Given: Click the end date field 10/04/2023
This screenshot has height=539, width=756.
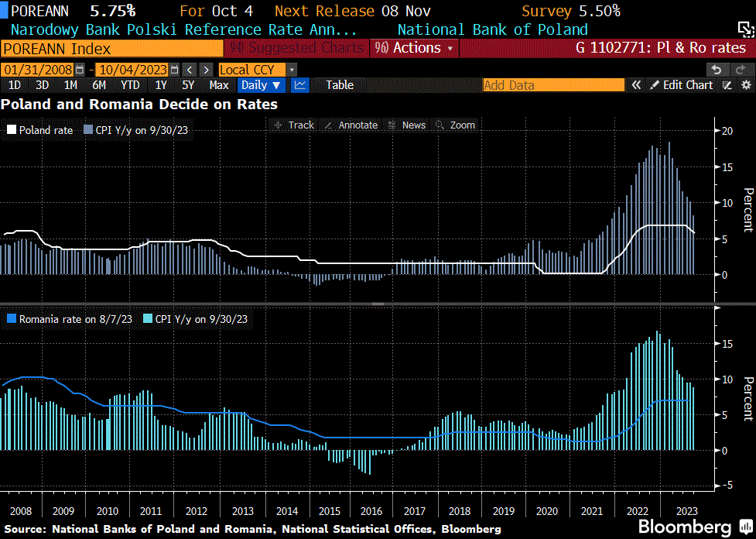Looking at the screenshot, I should tap(132, 70).
